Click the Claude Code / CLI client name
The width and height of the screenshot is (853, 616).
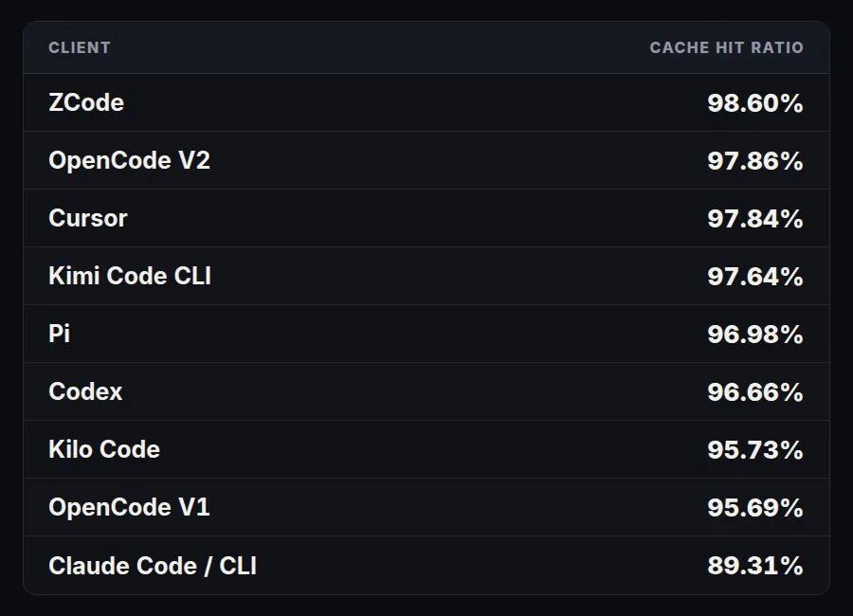coord(153,566)
